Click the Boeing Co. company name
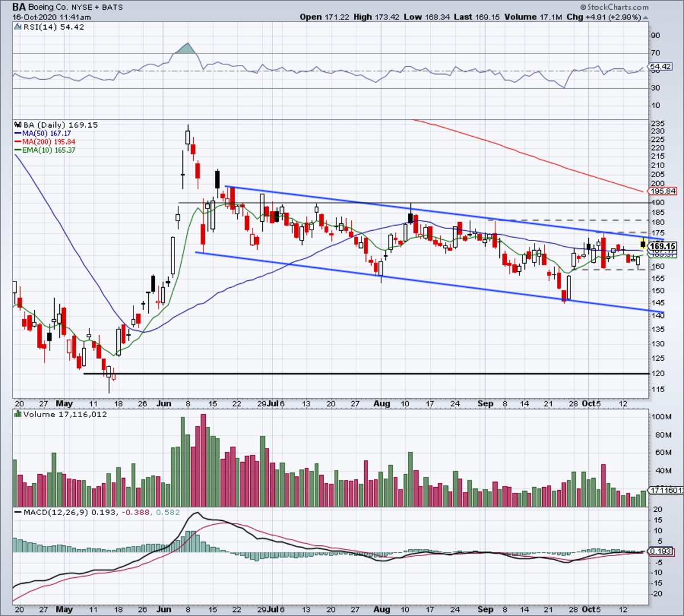Viewport: 684px width, 616px height. tap(50, 8)
